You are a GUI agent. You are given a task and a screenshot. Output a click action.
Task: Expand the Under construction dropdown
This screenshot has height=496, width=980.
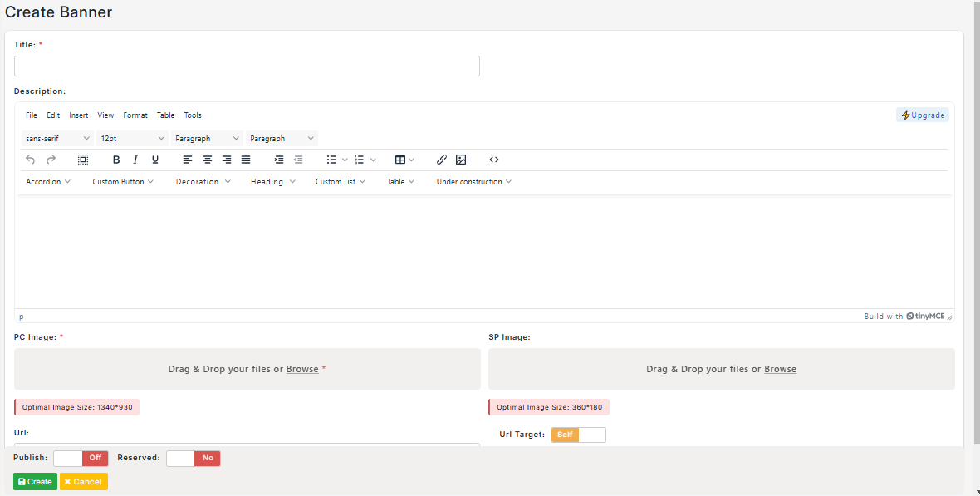473,181
